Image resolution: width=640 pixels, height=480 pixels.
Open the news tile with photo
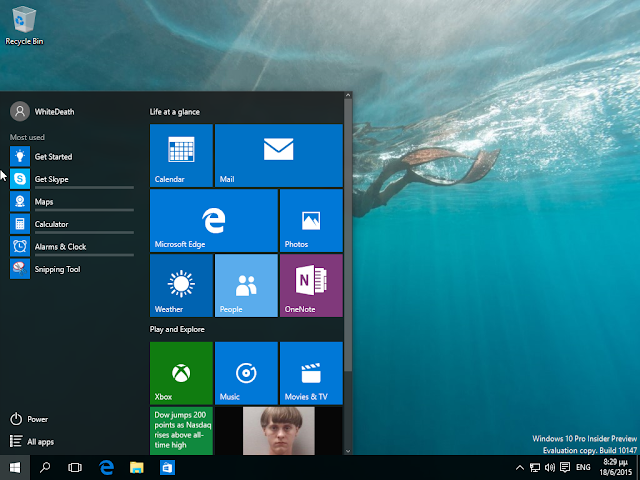(279, 431)
